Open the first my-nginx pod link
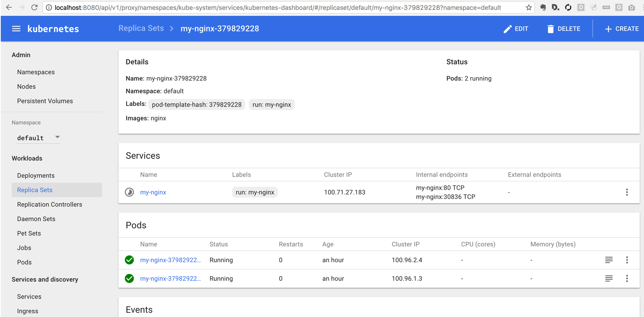Viewport: 644px width, 317px height. tap(170, 260)
